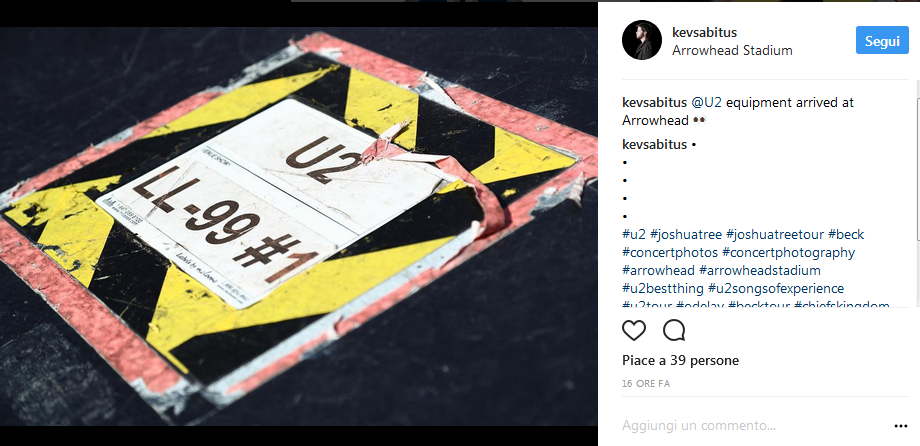Open the 16 ORE FA timestamp link
Screen dimensions: 920x446
[x=645, y=384]
